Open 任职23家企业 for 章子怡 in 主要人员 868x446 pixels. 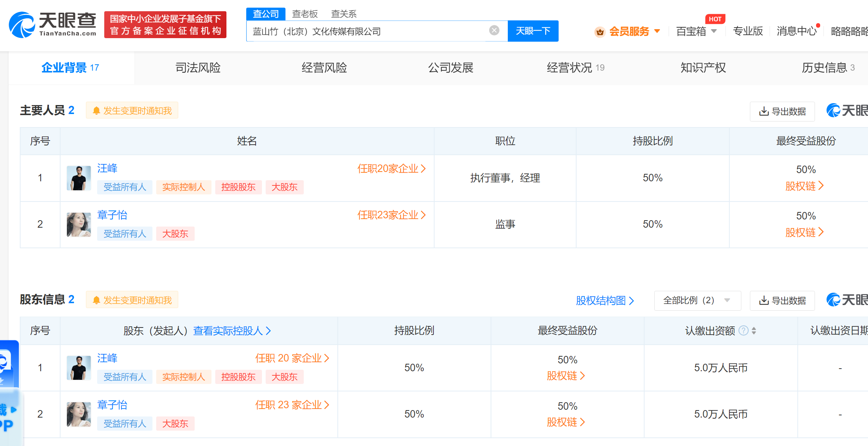[x=391, y=215]
